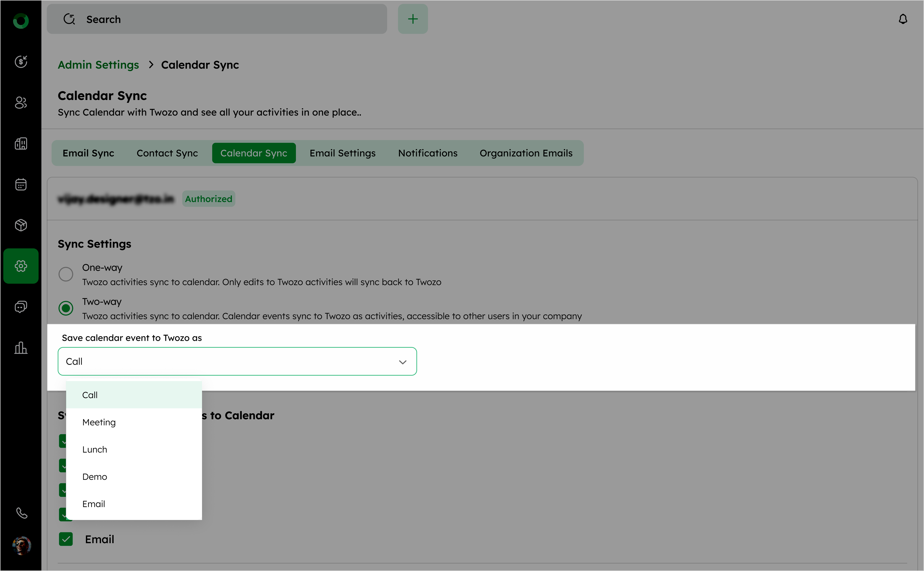The width and height of the screenshot is (924, 571).
Task: Open notifications bell icon
Action: tap(902, 19)
